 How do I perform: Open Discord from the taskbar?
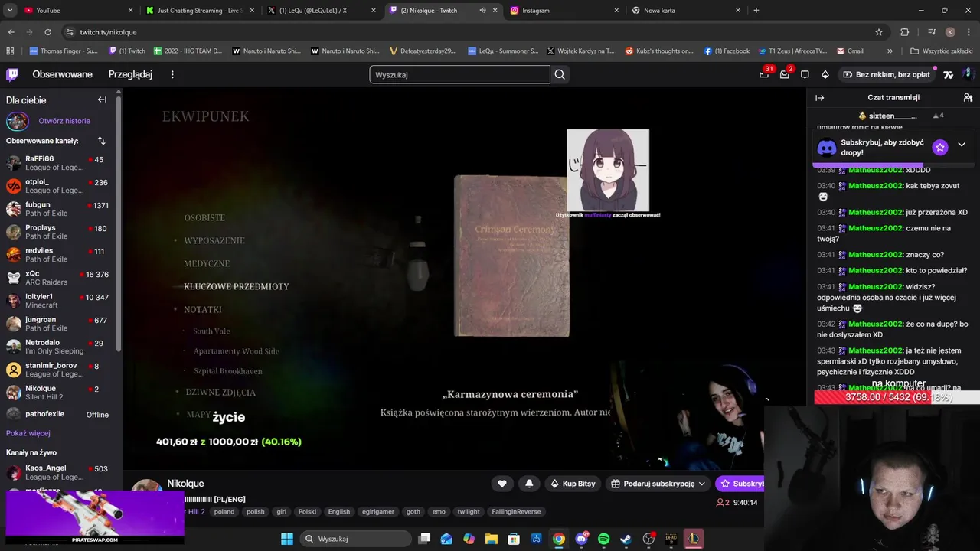pyautogui.click(x=581, y=539)
